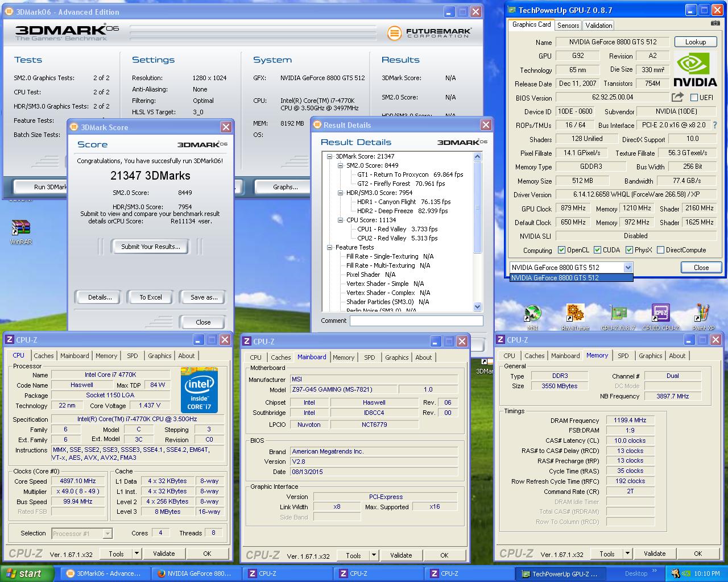Viewport: 728px width, 582px height.
Task: Toggle the PhysX checkbox
Action: tap(629, 250)
